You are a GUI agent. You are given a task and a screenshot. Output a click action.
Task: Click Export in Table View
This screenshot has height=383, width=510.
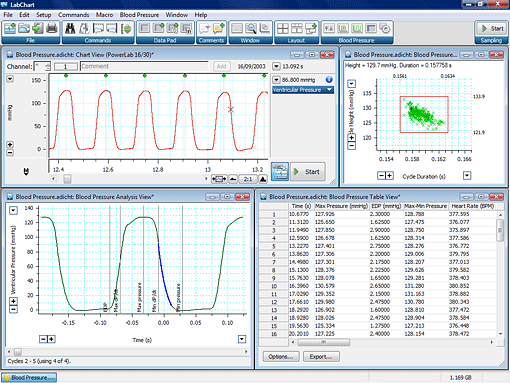(x=321, y=357)
